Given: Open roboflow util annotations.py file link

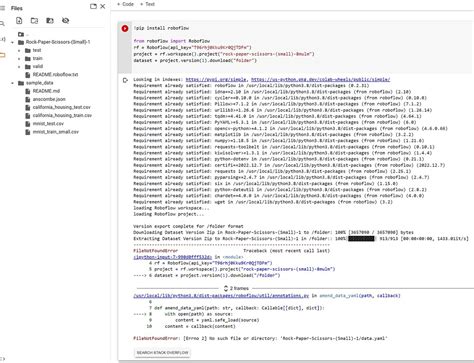Looking at the screenshot, I should coord(221,296).
